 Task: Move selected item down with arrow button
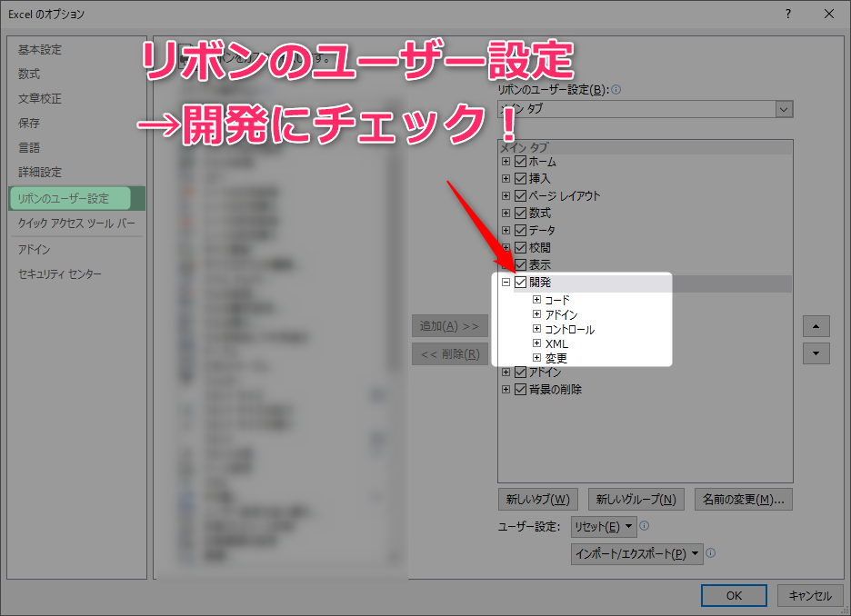tap(816, 353)
